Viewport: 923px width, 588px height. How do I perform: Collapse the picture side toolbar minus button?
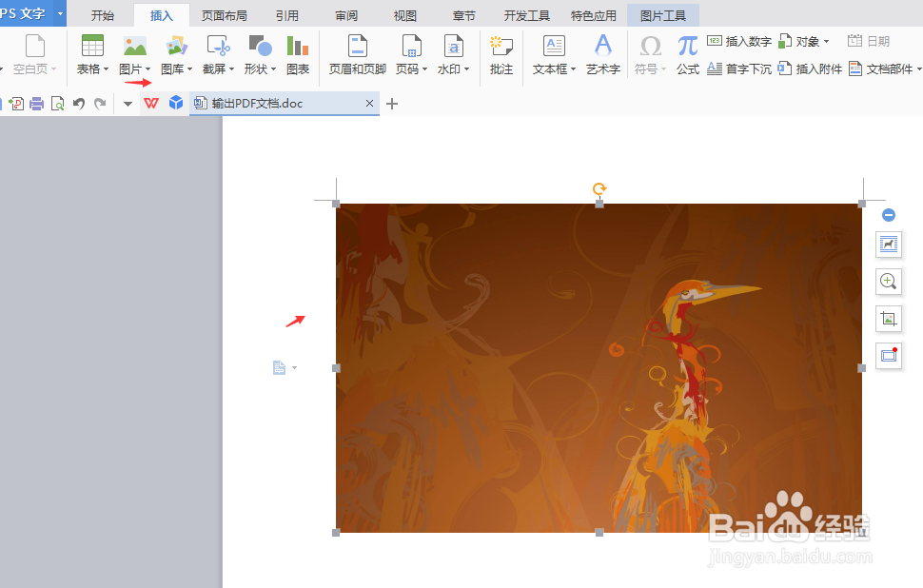click(889, 215)
